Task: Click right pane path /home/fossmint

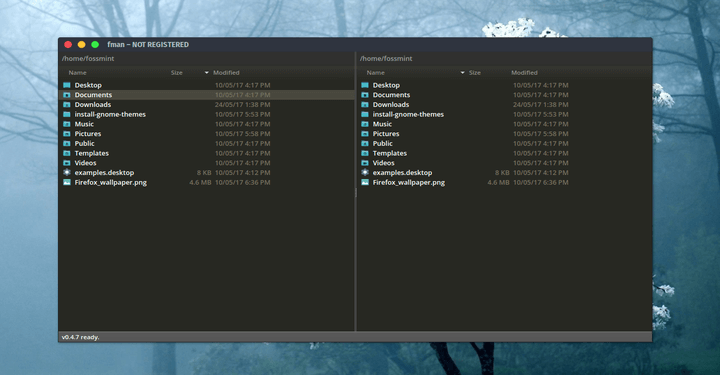Action: 386,58
